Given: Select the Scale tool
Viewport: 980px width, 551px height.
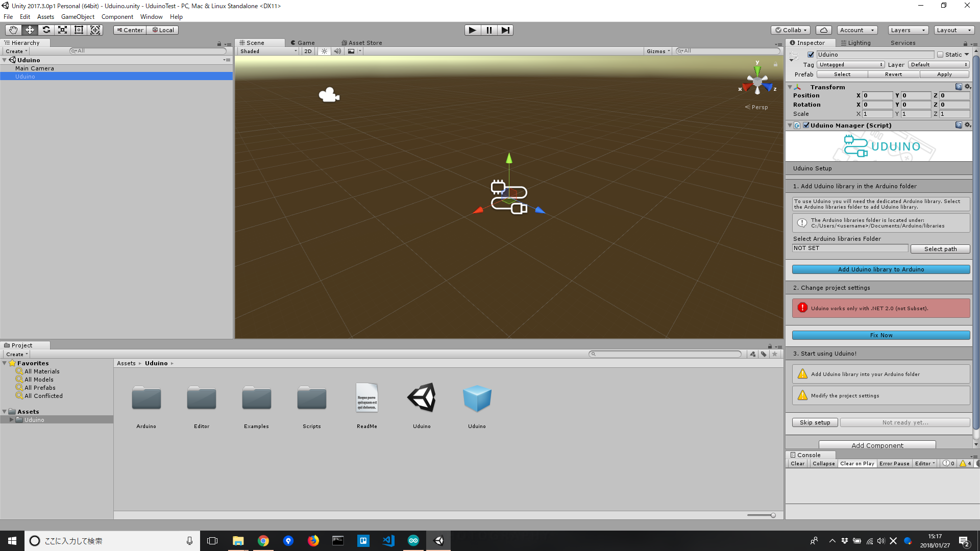Looking at the screenshot, I should click(62, 30).
